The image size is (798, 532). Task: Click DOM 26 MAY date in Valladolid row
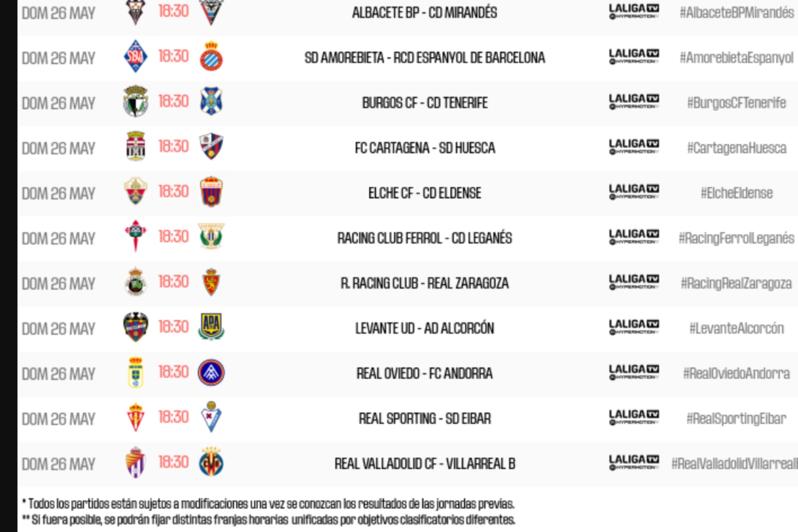(58, 464)
